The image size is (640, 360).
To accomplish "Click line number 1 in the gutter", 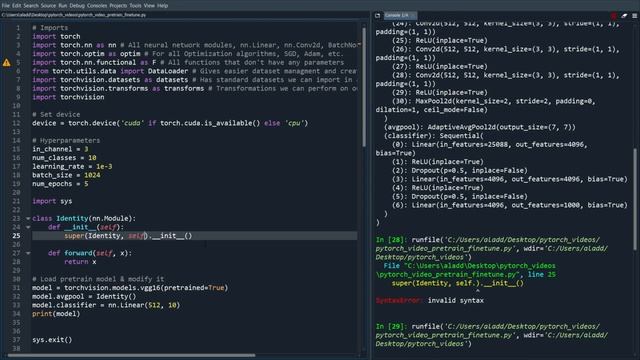I will pyautogui.click(x=18, y=28).
